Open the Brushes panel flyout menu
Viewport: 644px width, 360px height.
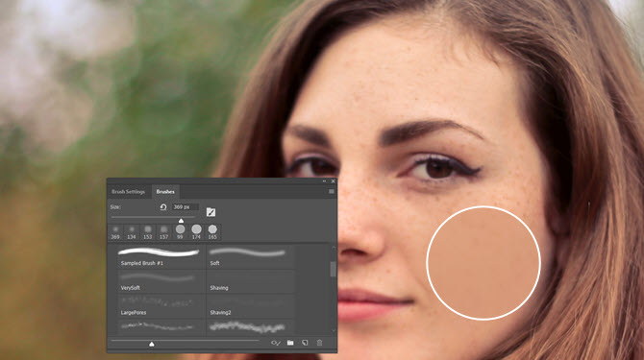331,191
